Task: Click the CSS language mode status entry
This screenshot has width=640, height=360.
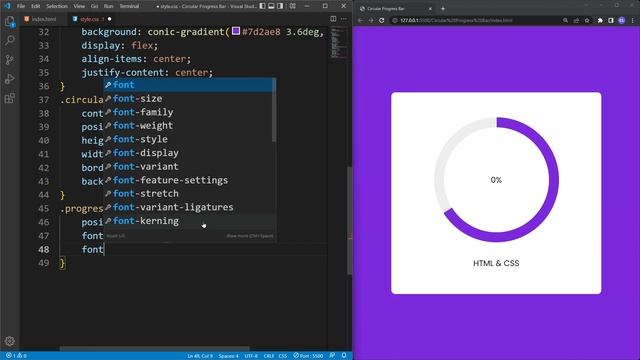Action: pyautogui.click(x=283, y=356)
